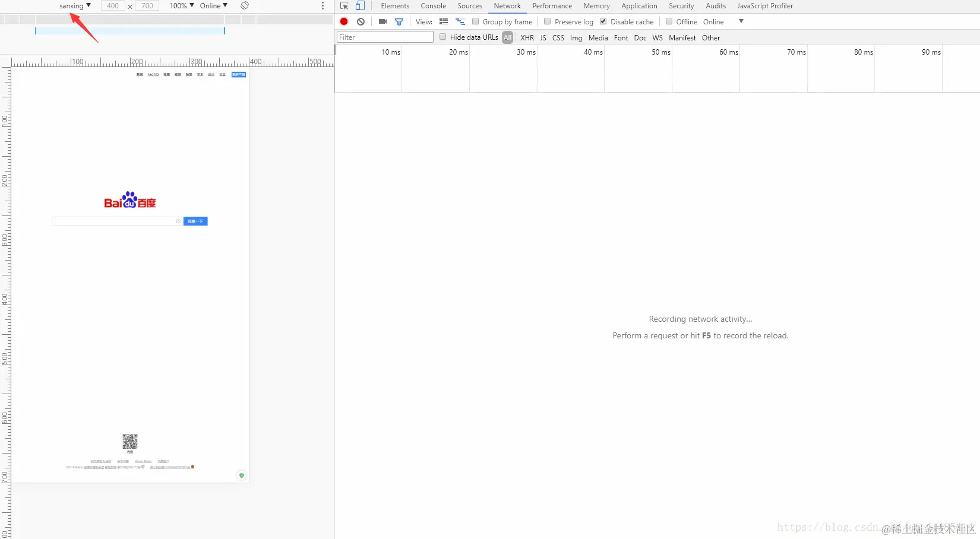Click the 'Recording network activity...' text
The height and width of the screenshot is (539, 980).
[x=700, y=319]
